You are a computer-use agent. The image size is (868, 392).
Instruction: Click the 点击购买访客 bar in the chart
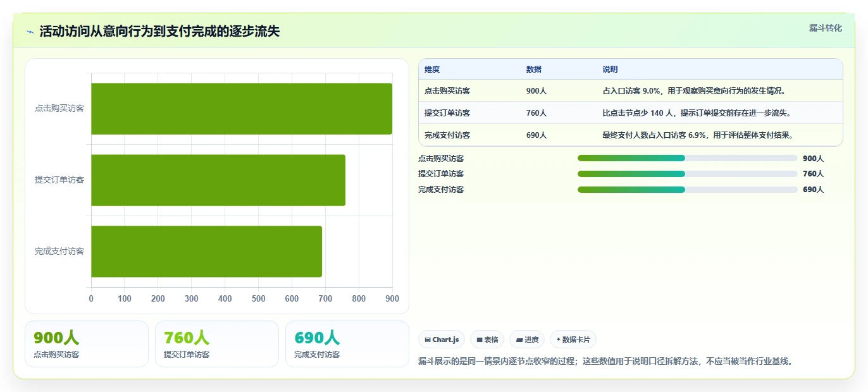[x=242, y=109]
